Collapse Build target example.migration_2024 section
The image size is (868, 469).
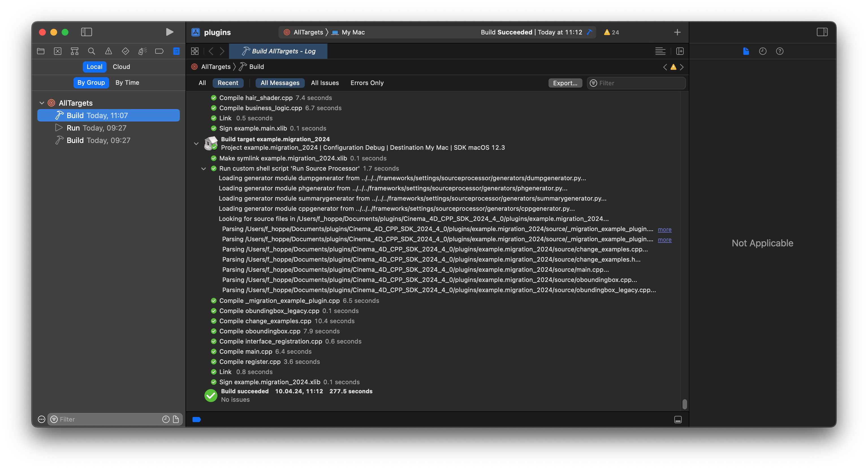[196, 144]
